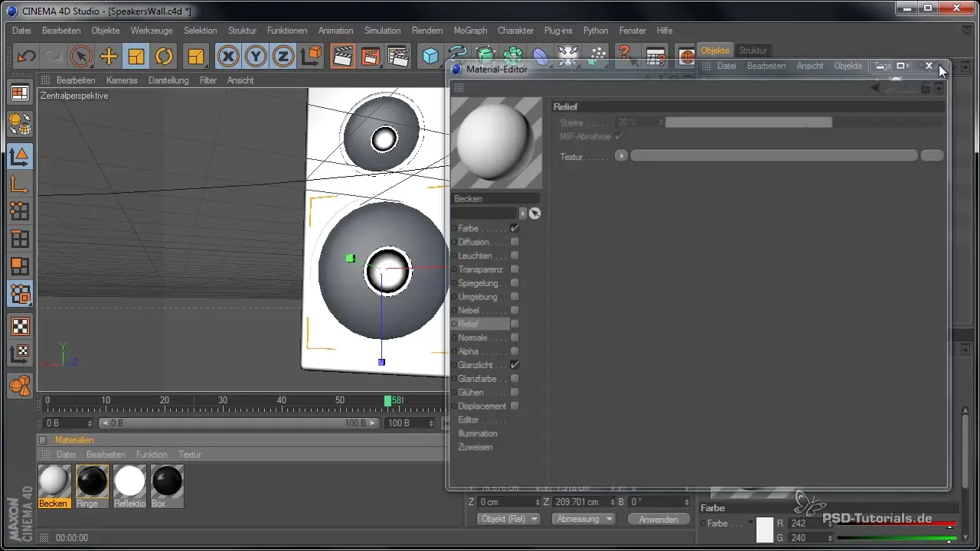Select the highlighted Texture mode icon
980x551 pixels.
[x=20, y=294]
